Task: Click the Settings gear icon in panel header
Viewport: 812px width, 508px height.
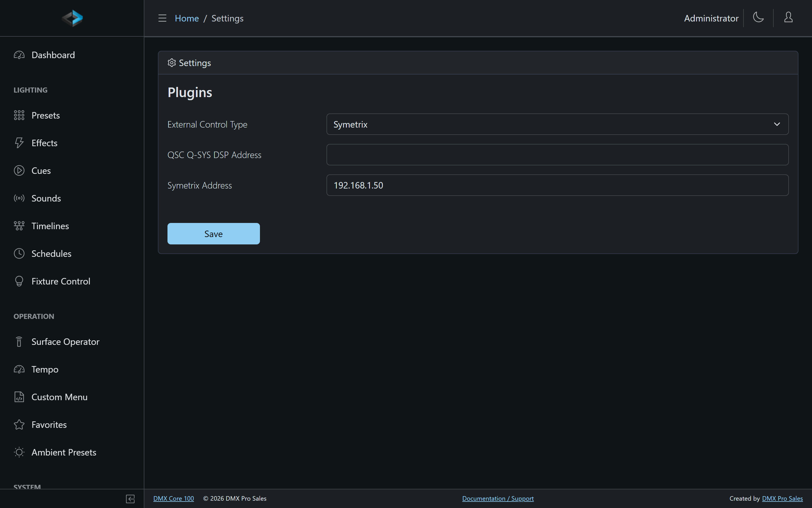Action: click(x=172, y=63)
